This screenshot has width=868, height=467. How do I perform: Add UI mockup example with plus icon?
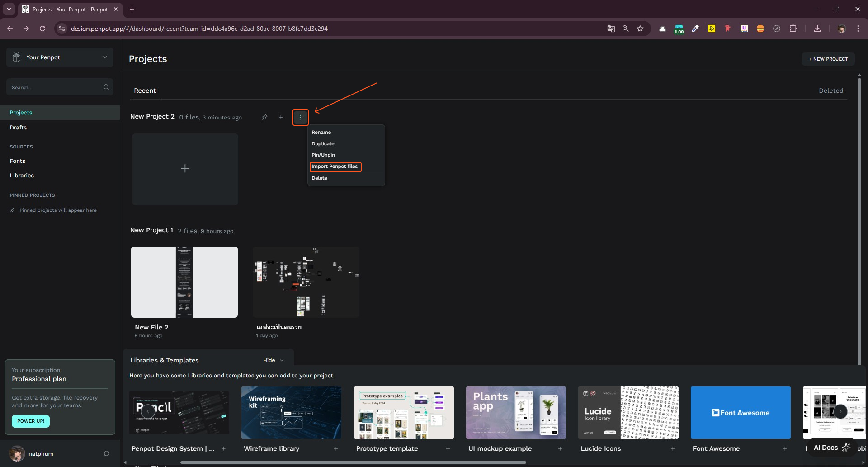[560, 448]
